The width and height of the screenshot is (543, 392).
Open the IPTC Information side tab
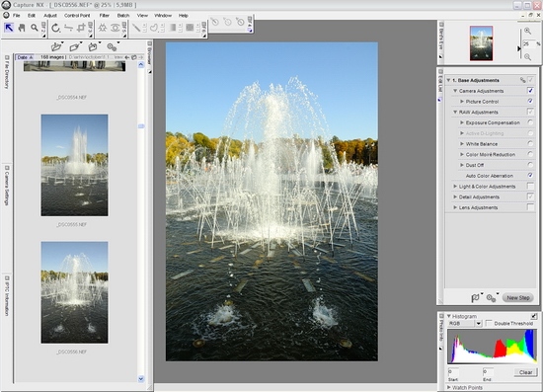[7, 296]
